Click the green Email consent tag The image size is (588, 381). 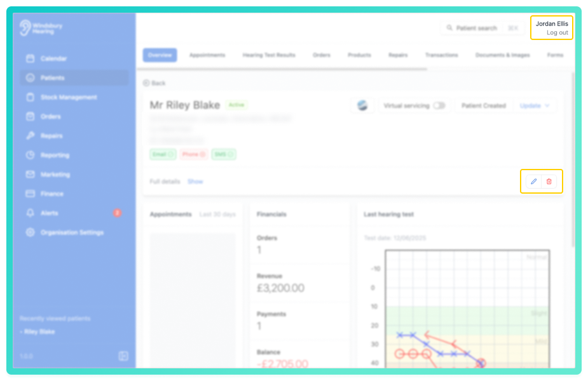point(163,154)
